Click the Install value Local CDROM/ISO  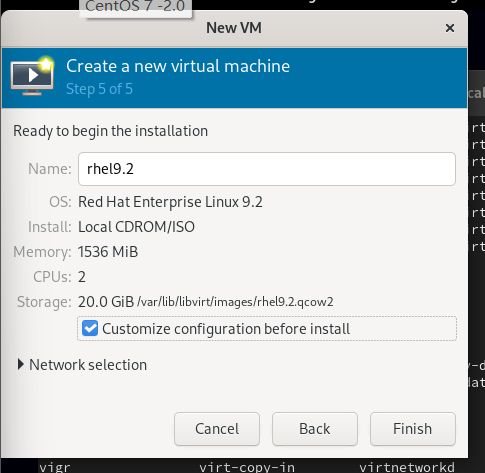[136, 227]
